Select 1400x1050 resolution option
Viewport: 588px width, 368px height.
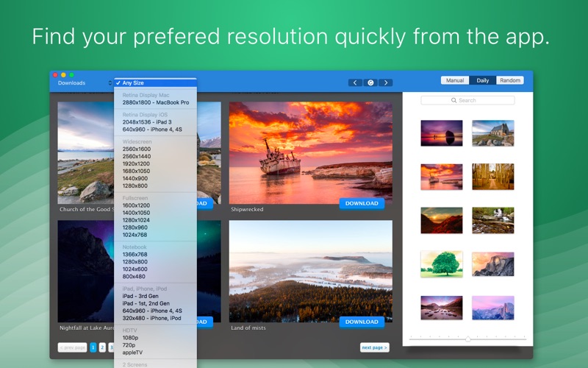click(155, 213)
